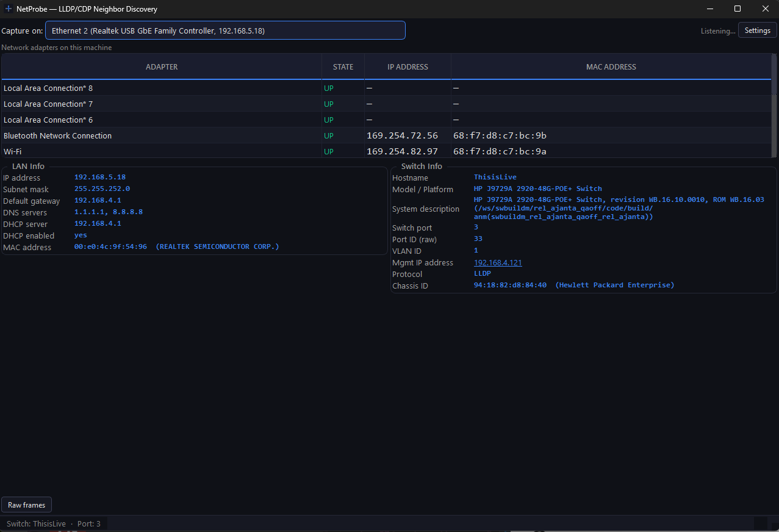Click the subnet mask value 255.255.252.0
This screenshot has height=532, width=779.
click(102, 189)
